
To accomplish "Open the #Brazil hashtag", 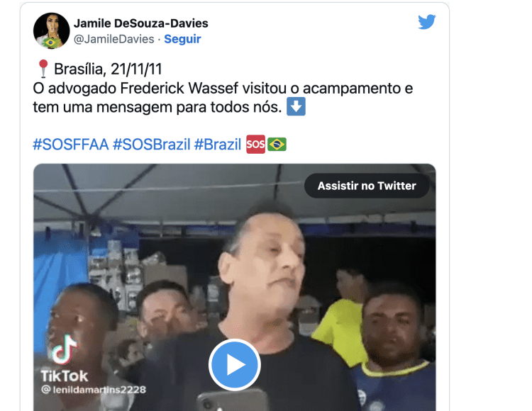I will (218, 145).
